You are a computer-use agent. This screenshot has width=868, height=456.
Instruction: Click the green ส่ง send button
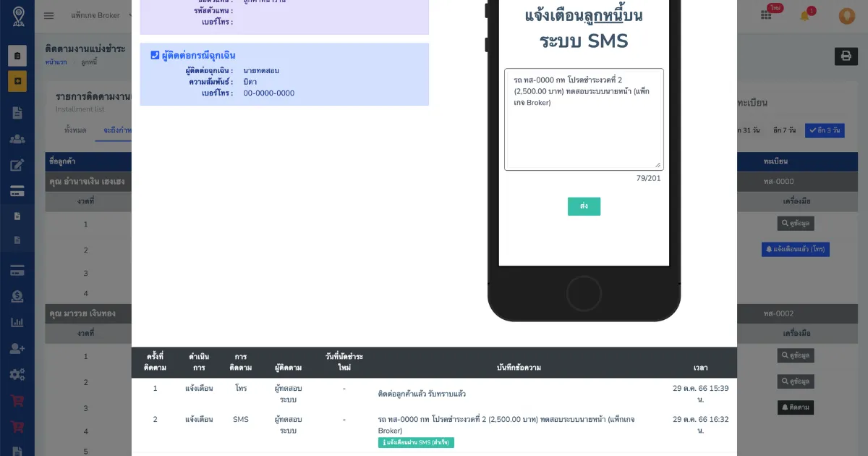click(584, 206)
